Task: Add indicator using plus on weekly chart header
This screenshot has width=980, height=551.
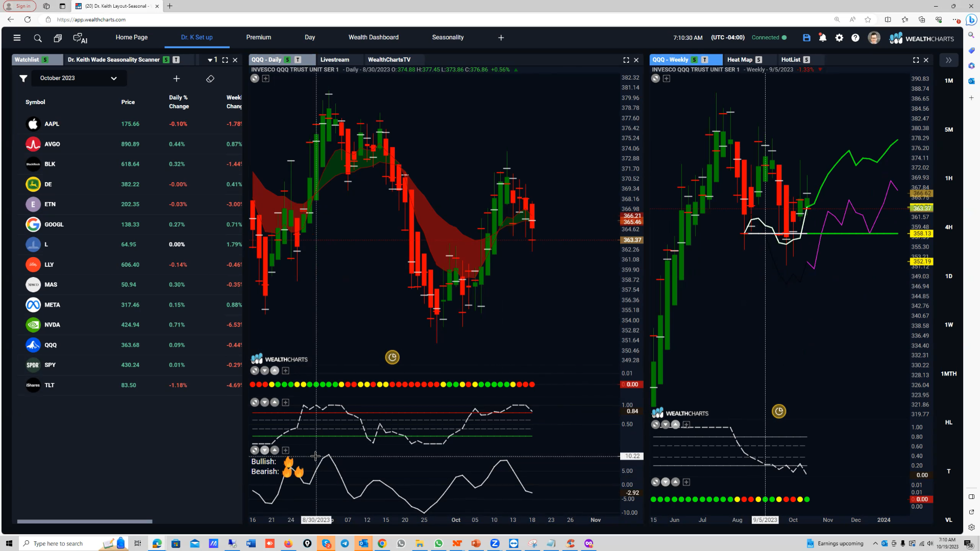Action: click(x=667, y=79)
